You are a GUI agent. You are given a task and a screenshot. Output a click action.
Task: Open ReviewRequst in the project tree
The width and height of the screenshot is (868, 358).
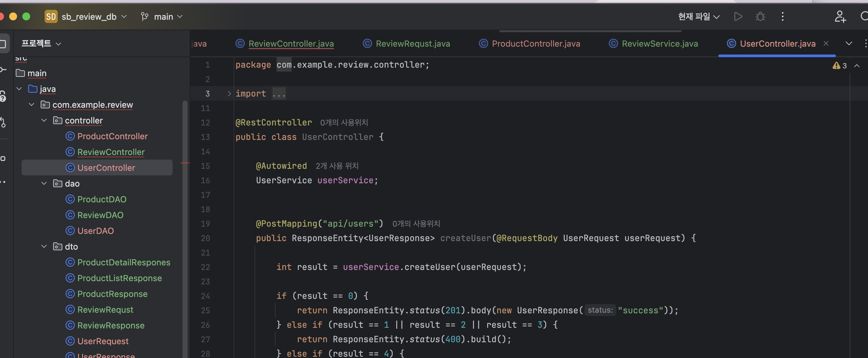point(105,309)
